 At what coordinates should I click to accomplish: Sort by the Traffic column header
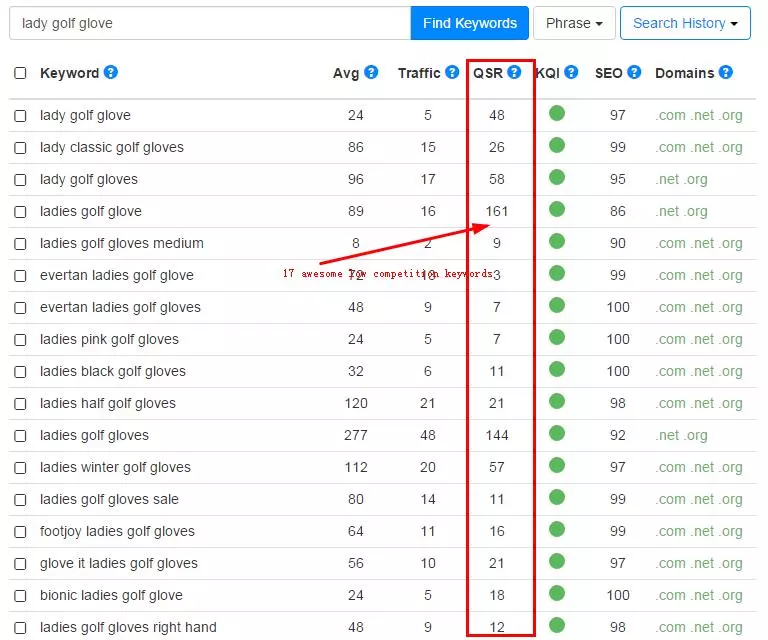coord(419,73)
